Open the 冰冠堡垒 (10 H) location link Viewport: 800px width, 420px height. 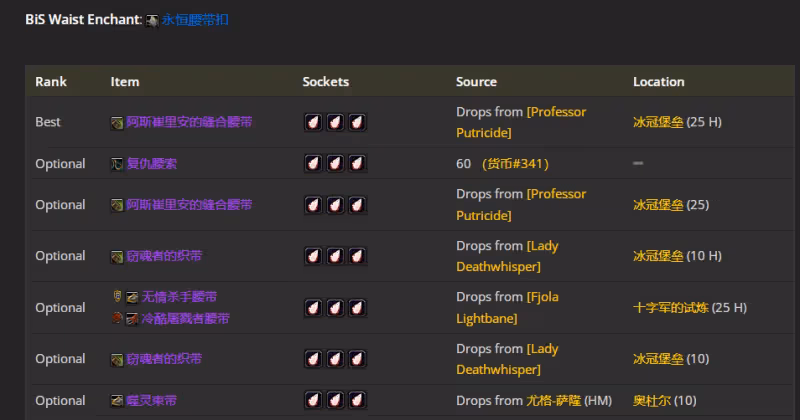658,256
